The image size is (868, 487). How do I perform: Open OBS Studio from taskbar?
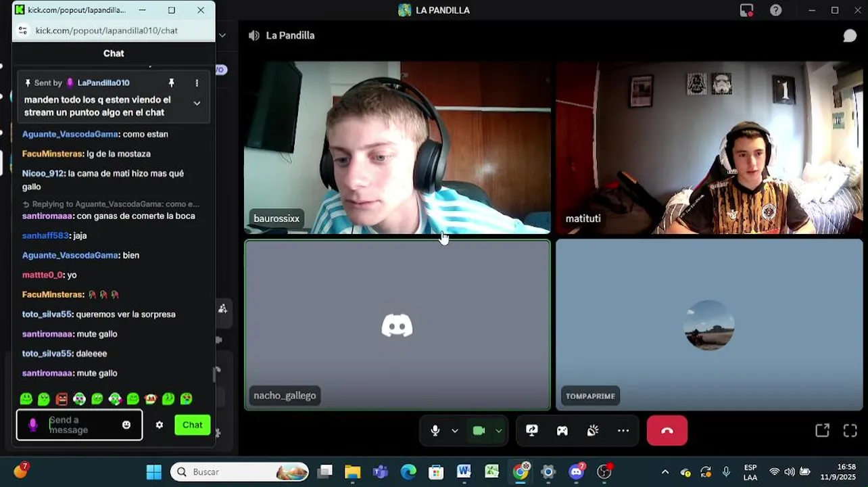605,471
